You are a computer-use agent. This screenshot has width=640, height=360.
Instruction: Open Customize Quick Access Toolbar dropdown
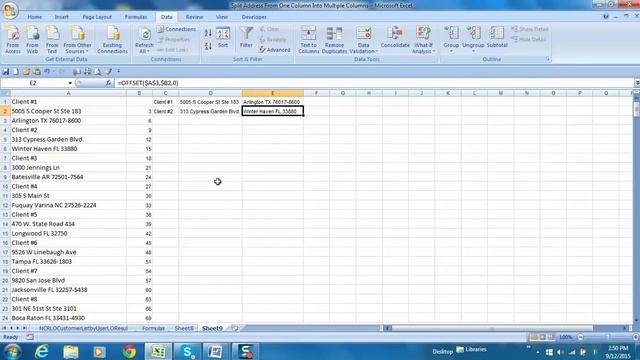(119, 71)
